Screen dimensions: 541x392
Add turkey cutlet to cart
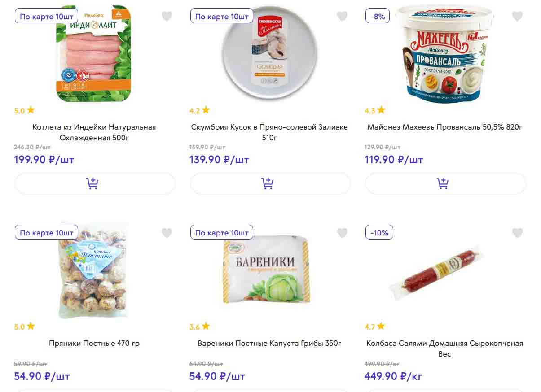95,183
